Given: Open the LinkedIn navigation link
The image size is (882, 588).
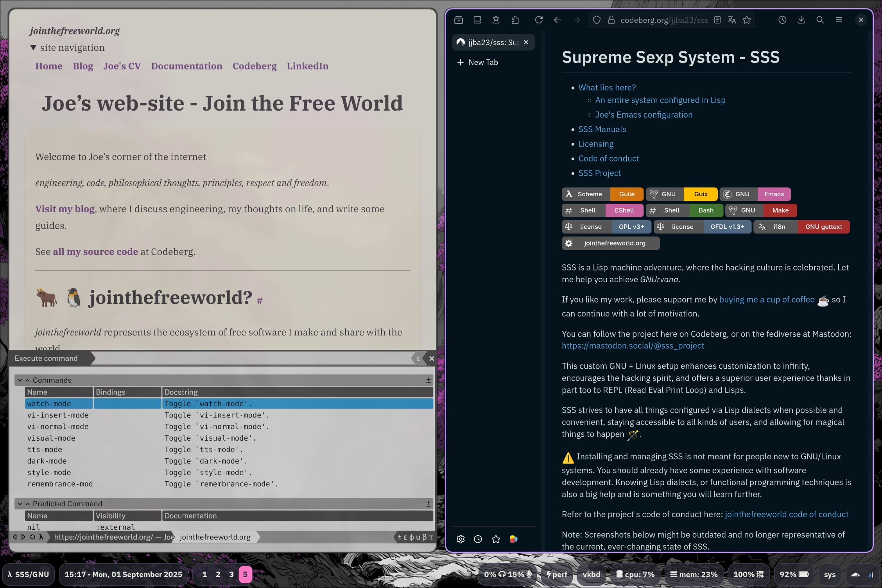Looking at the screenshot, I should [x=308, y=66].
